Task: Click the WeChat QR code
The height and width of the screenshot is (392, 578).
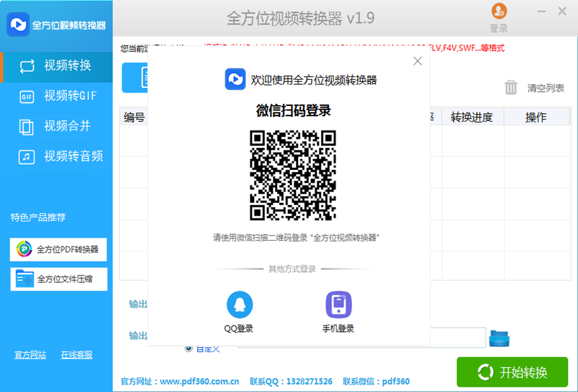Action: [x=293, y=175]
